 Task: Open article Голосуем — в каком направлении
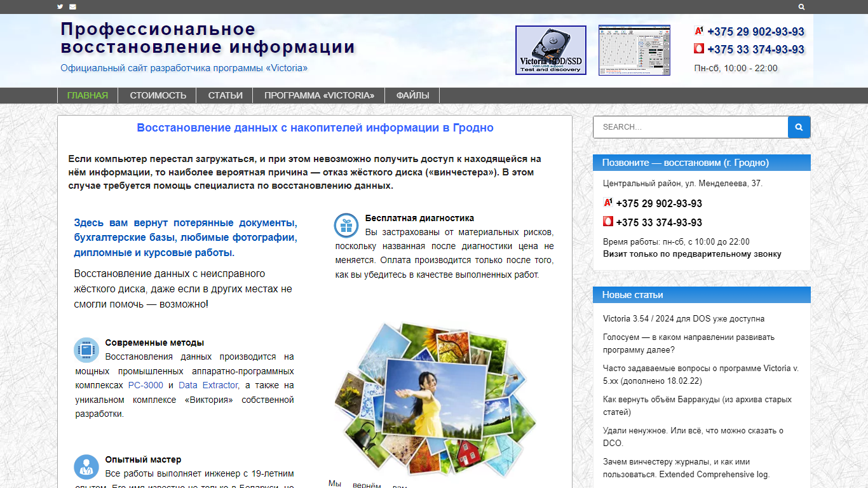(x=689, y=344)
